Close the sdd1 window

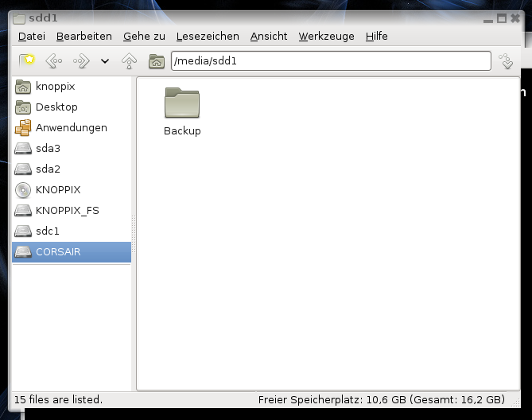(515, 18)
